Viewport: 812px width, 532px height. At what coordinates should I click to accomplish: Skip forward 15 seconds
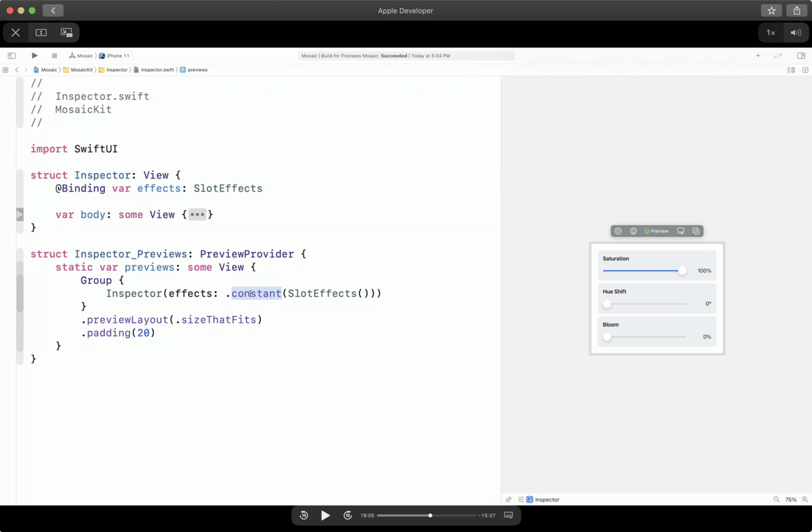(348, 516)
